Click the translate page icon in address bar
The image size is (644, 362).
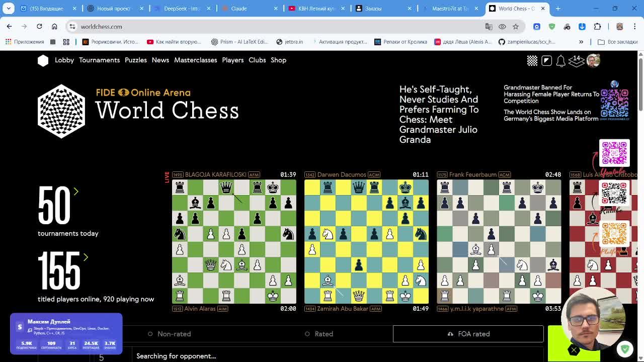click(489, 27)
